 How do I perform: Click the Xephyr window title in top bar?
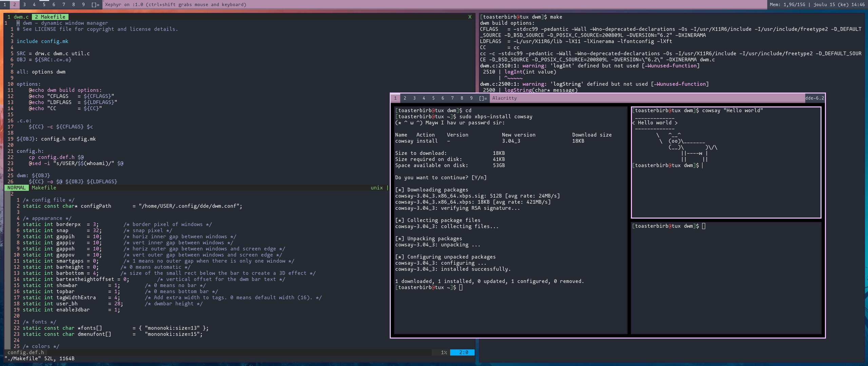point(176,4)
